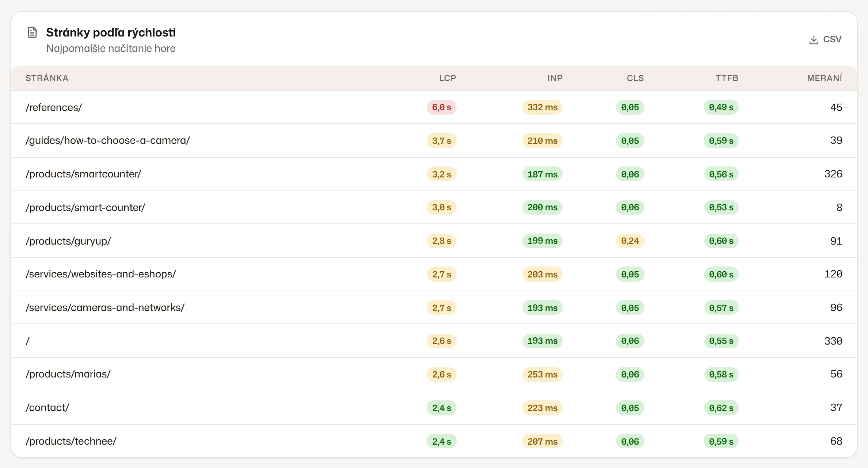The height and width of the screenshot is (468, 868).
Task: Click the 0,62 s TTFB badge
Action: point(721,408)
